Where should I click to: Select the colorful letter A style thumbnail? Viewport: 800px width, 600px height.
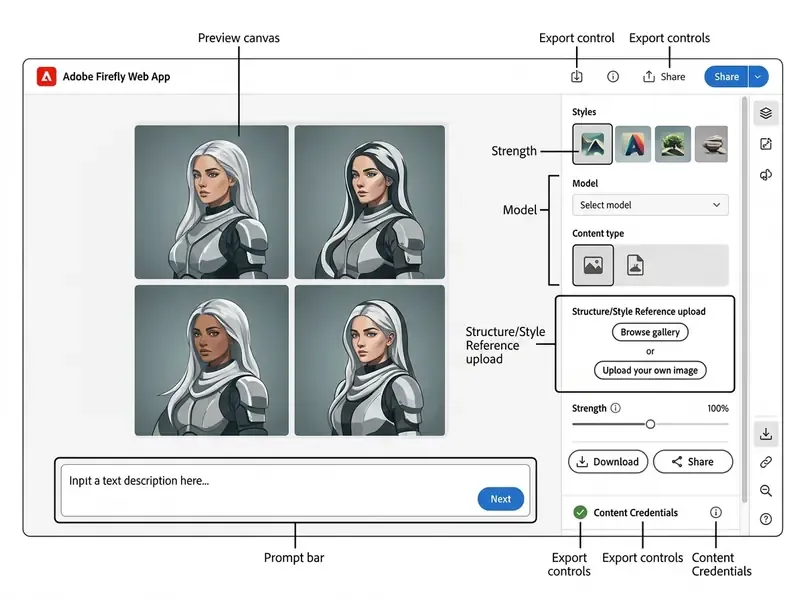(633, 144)
